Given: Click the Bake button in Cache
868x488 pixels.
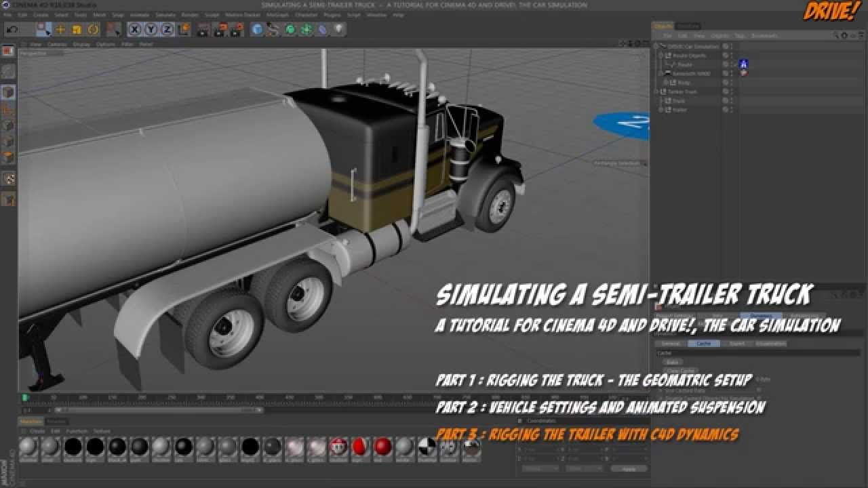Looking at the screenshot, I should (671, 362).
